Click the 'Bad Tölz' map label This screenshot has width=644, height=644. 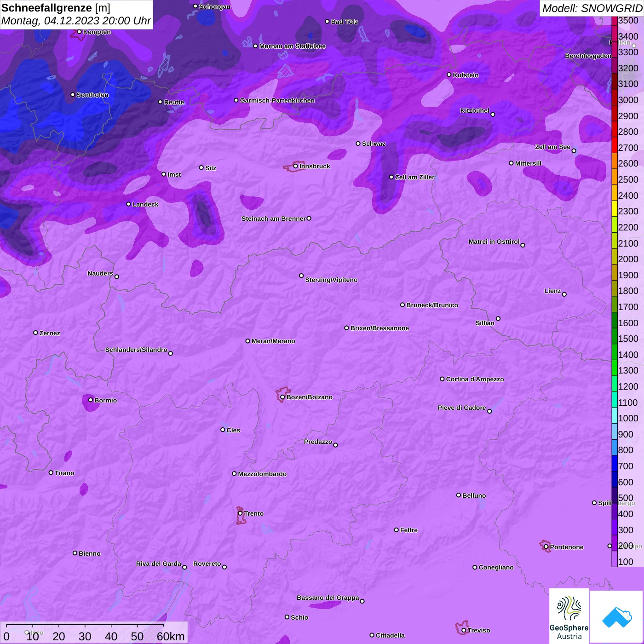point(345,22)
